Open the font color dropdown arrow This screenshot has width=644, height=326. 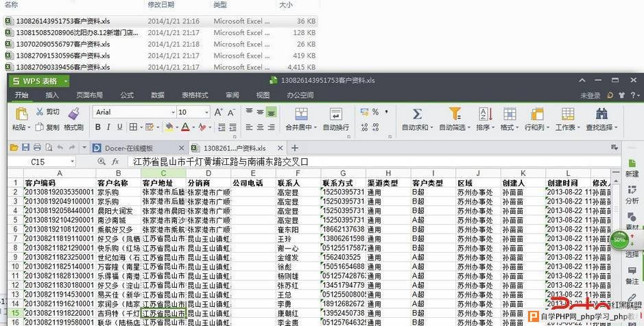(x=193, y=127)
